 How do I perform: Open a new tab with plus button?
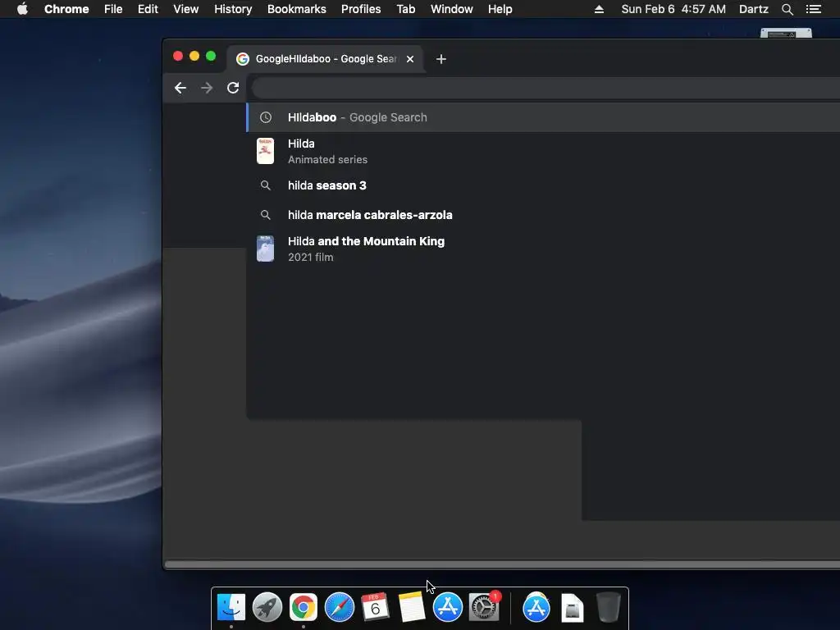pos(441,59)
